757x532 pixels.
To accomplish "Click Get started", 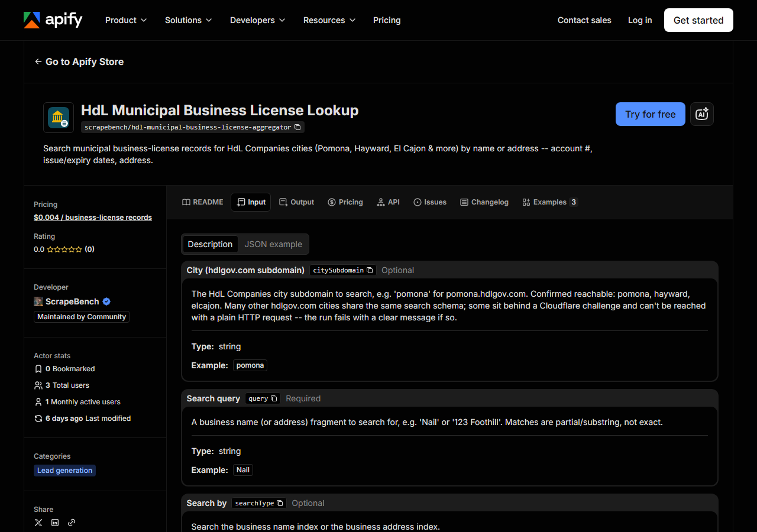I will click(698, 20).
